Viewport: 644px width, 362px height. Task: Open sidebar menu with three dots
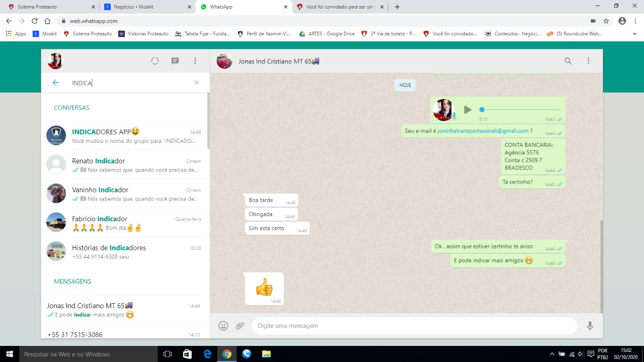click(x=195, y=61)
